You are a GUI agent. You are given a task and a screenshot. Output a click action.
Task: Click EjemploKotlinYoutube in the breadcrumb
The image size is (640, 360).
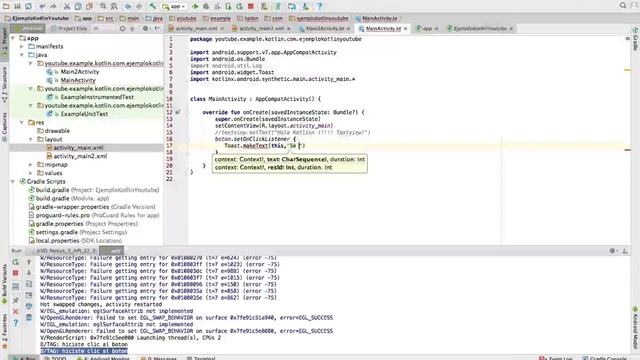pos(37,18)
